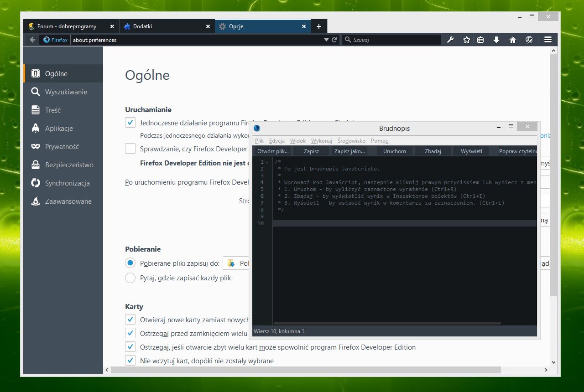Go to the home page icon
Screen dimensions: 584x392
pyautogui.click(x=513, y=40)
